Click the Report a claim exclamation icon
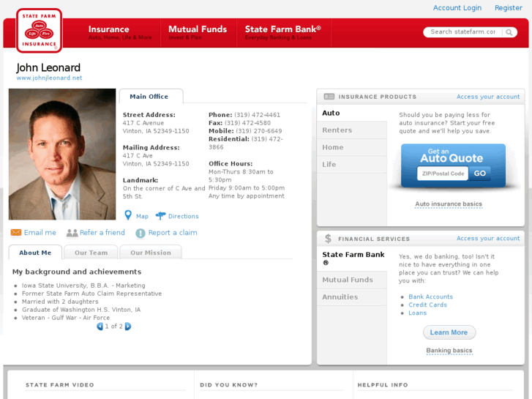Screen dimensions: 532x399 coord(141,233)
